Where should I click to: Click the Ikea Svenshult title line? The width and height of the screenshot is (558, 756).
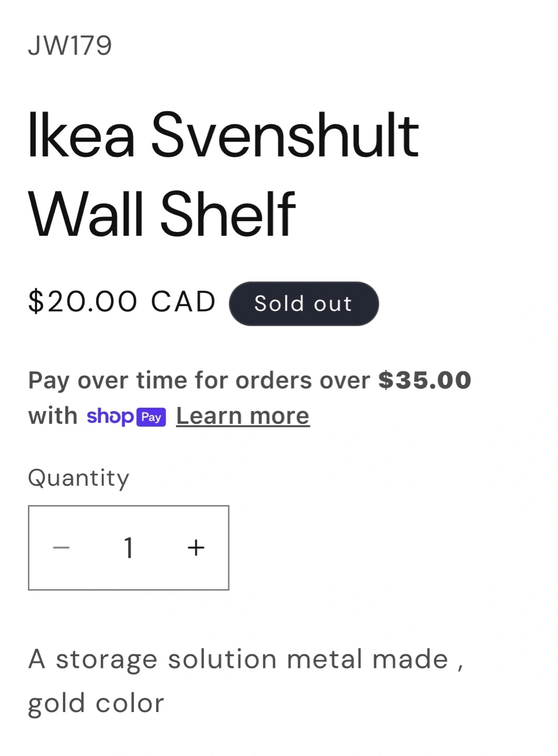223,135
